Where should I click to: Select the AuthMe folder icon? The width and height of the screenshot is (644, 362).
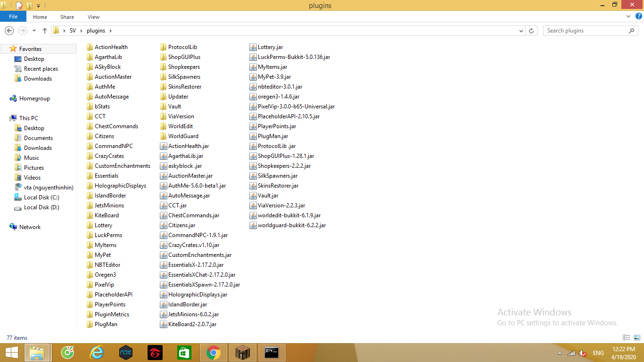90,87
